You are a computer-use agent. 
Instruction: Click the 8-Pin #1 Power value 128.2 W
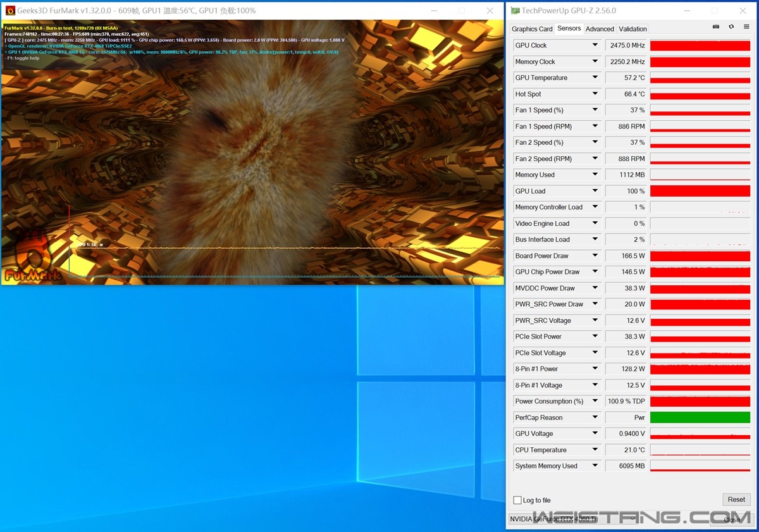pos(626,369)
